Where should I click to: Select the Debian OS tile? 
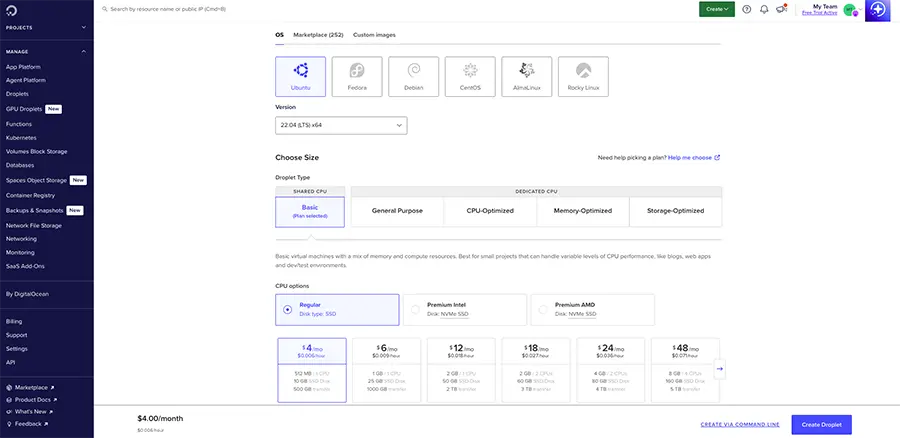pos(413,76)
